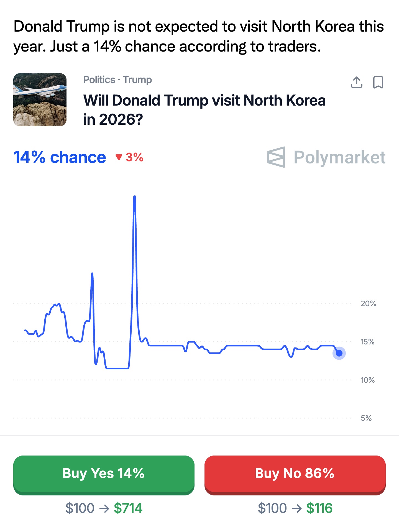Open the Politics category link

pyautogui.click(x=99, y=80)
